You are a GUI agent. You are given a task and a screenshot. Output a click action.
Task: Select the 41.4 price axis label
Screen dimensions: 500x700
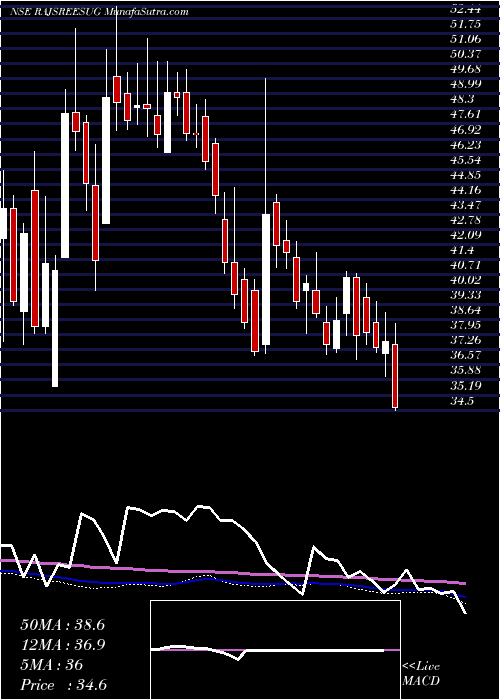(x=461, y=250)
